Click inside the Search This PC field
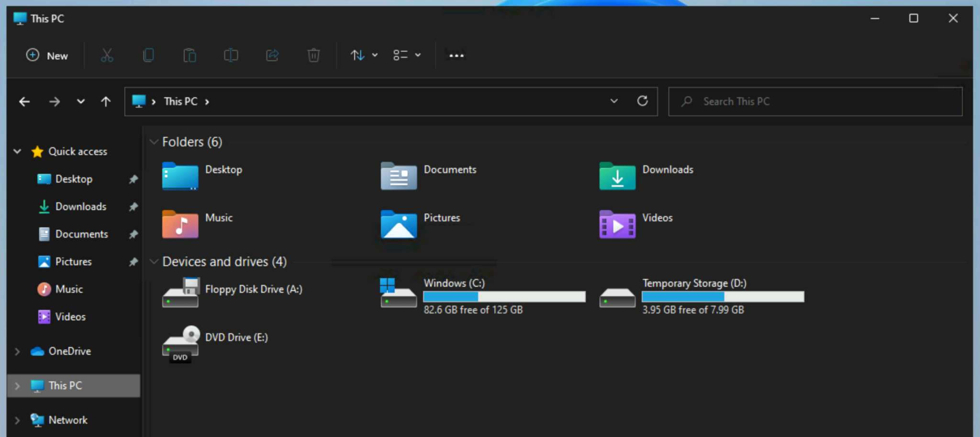980x437 pixels. pyautogui.click(x=813, y=101)
